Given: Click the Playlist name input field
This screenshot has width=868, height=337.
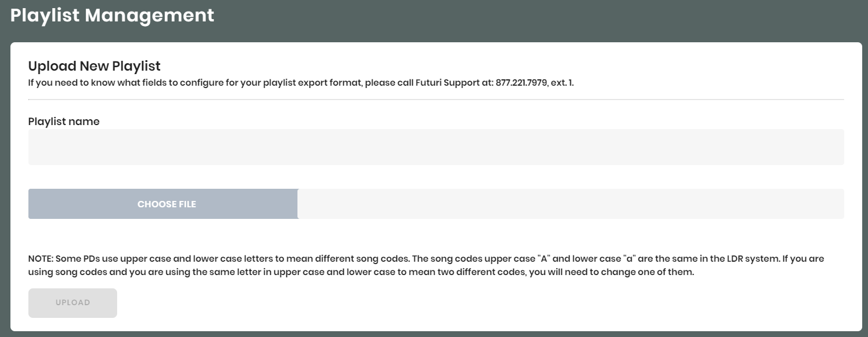Looking at the screenshot, I should pyautogui.click(x=435, y=147).
